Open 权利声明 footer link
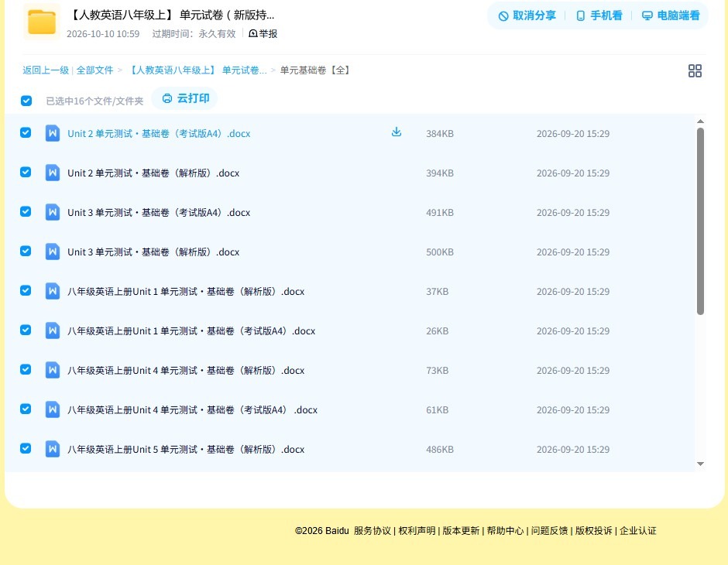Screen dimensions: 728x565 point(417,531)
